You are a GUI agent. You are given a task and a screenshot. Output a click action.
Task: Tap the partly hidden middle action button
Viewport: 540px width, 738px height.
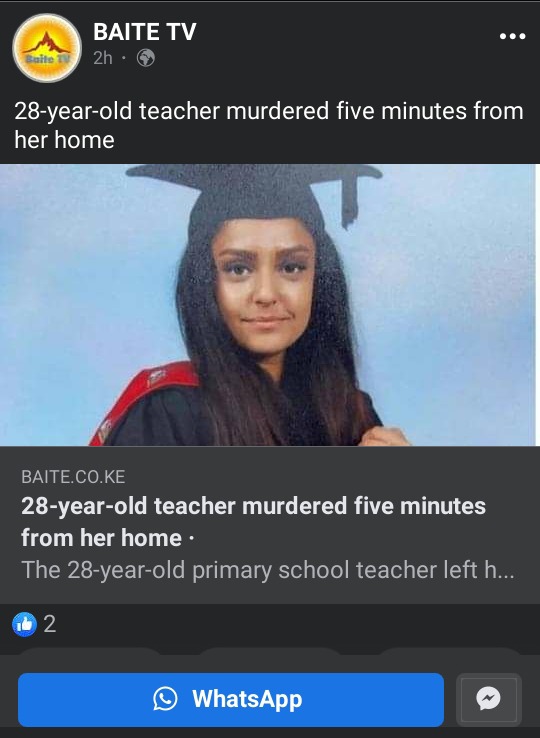pos(270,651)
